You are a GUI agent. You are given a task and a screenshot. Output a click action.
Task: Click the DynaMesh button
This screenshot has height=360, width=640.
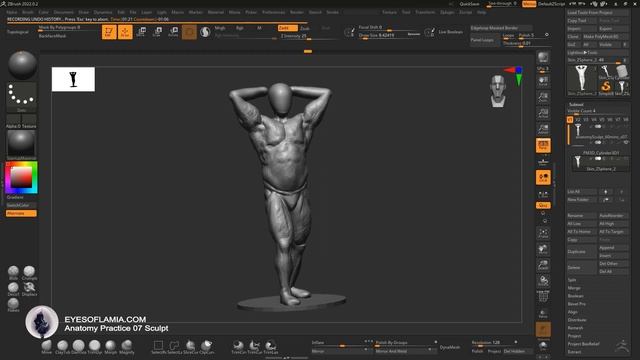click(x=450, y=347)
